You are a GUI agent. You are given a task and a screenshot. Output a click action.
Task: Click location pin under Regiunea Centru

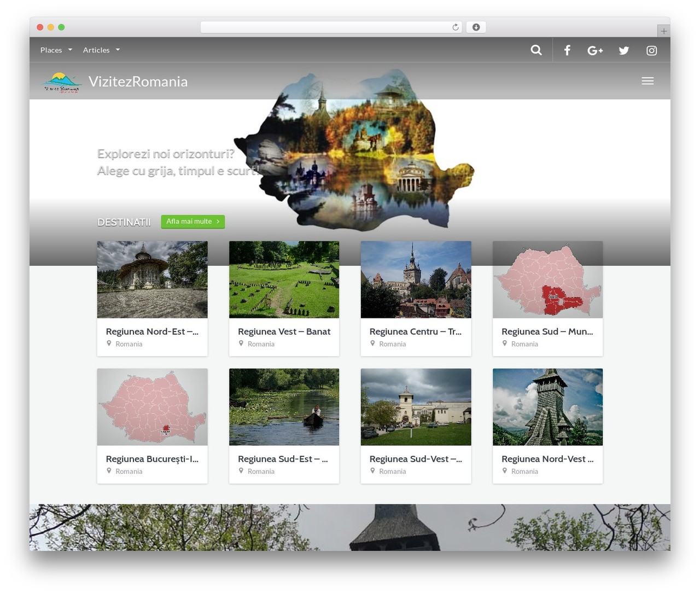pos(372,344)
